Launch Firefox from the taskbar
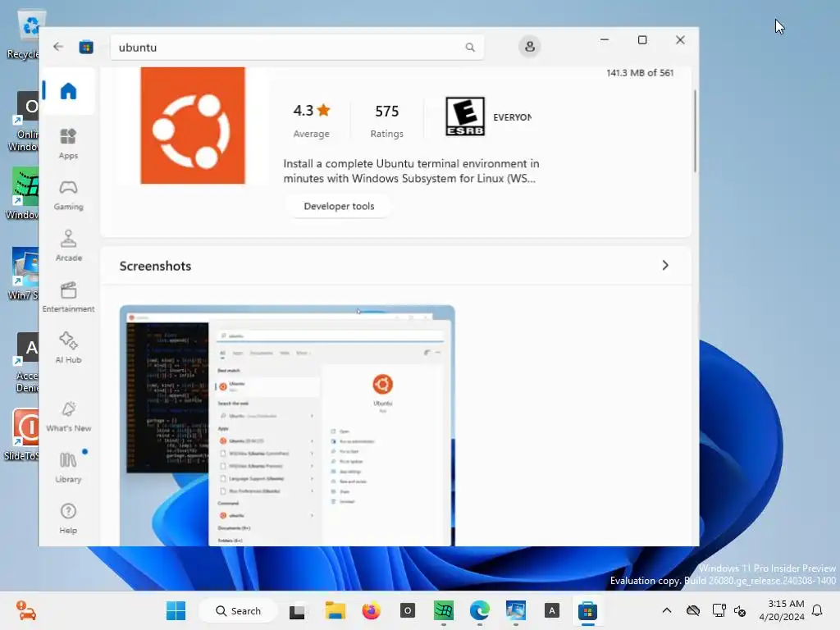This screenshot has height=630, width=840. (x=371, y=610)
